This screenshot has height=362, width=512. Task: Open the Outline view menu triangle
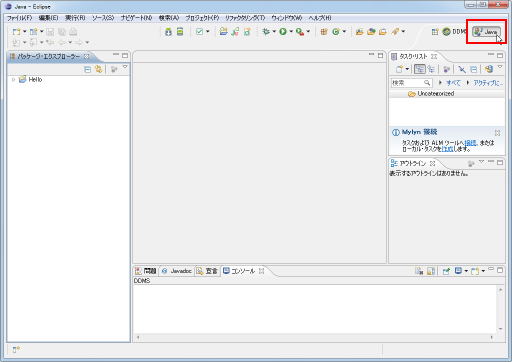point(481,161)
